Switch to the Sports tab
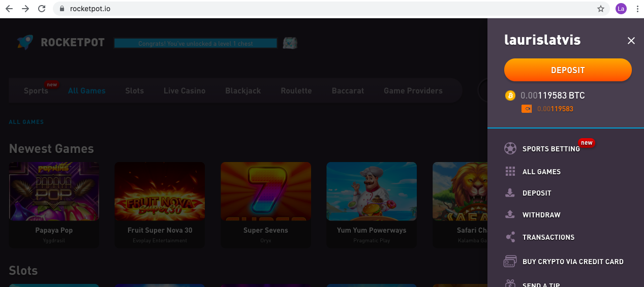Screen dimensions: 644x287 [x=36, y=91]
